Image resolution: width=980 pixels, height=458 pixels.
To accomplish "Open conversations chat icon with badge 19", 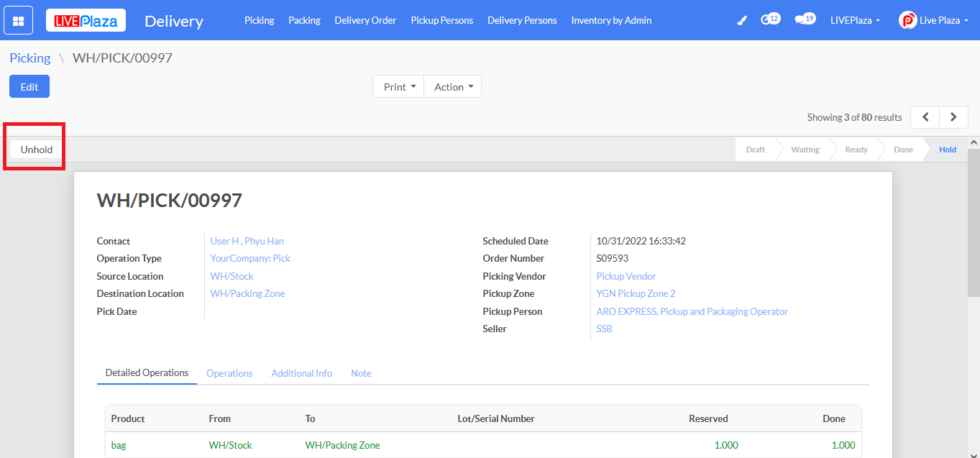I will click(x=805, y=19).
